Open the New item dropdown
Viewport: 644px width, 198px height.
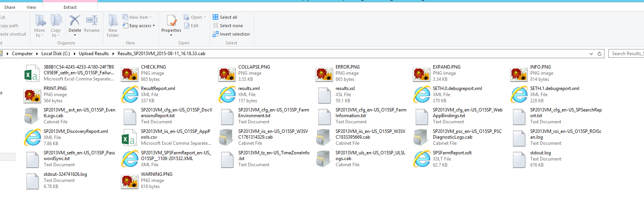137,17
